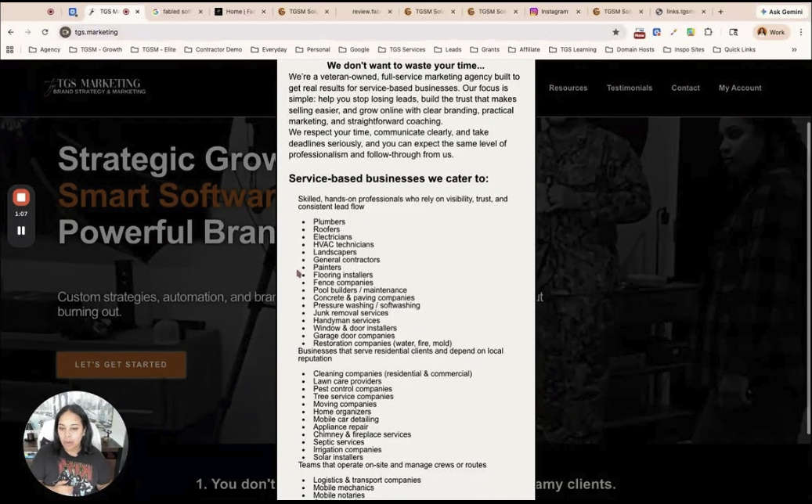812x504 pixels.
Task: Open the Domain Hosts bookmark folder
Action: 630,49
